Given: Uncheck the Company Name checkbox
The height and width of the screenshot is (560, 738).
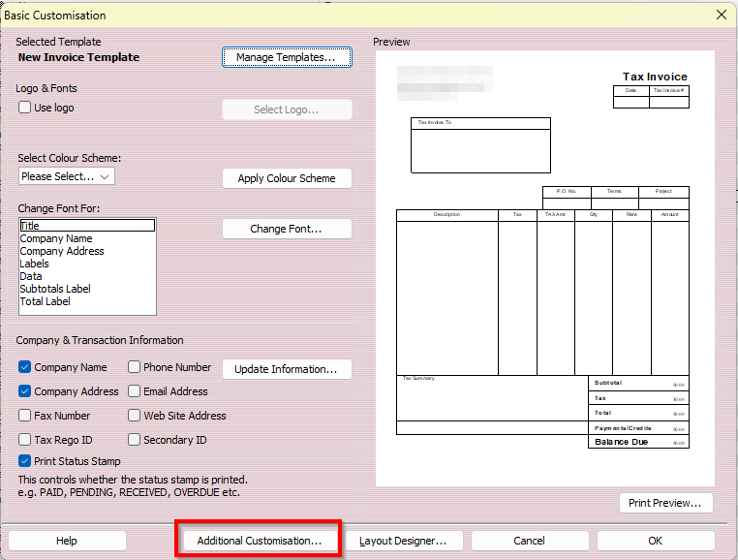Looking at the screenshot, I should pyautogui.click(x=24, y=367).
